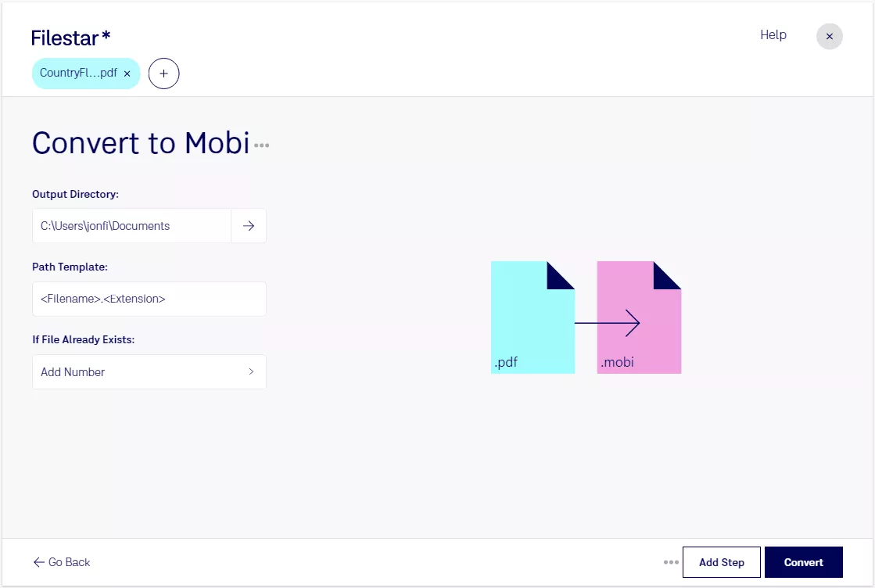Click the Filestar logo
The height and width of the screenshot is (588, 875).
point(71,38)
